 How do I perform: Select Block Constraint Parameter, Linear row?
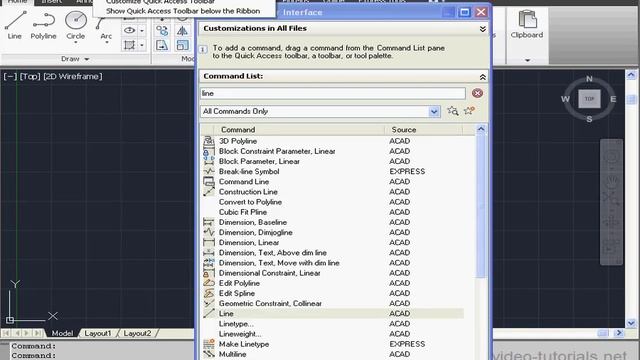click(x=333, y=151)
